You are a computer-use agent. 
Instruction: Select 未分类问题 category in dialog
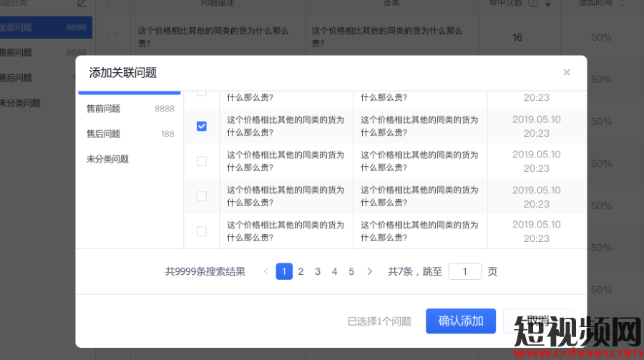click(x=108, y=159)
